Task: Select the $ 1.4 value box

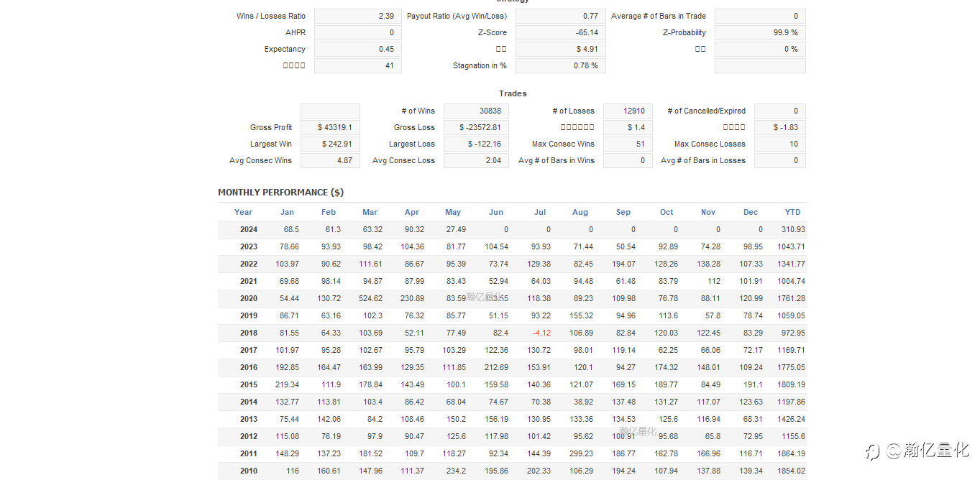Action: click(x=628, y=127)
